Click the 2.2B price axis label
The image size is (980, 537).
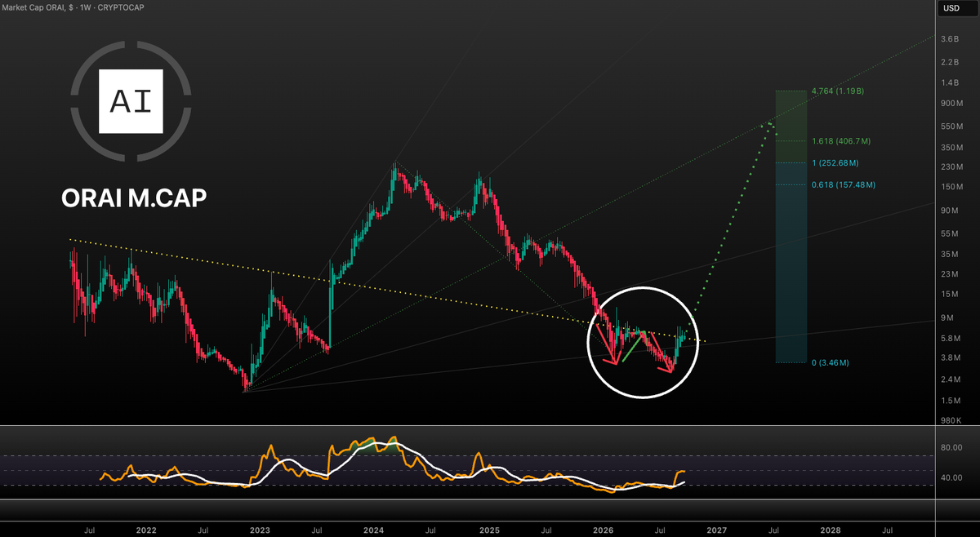point(950,62)
